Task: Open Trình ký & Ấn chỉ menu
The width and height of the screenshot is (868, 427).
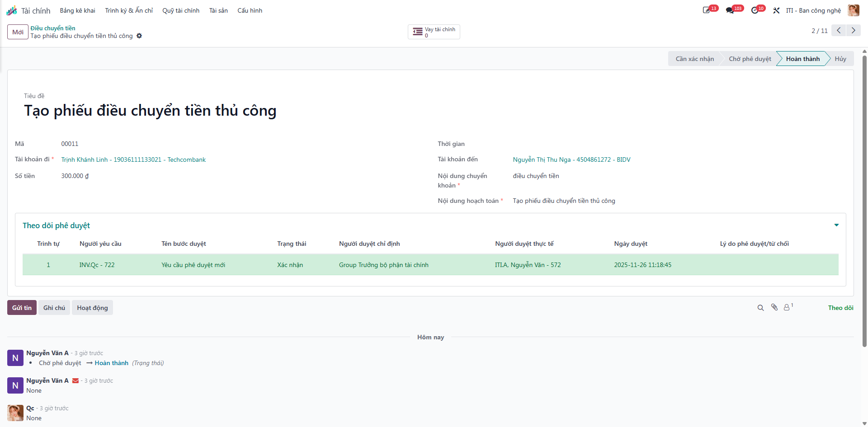Action: tap(129, 10)
